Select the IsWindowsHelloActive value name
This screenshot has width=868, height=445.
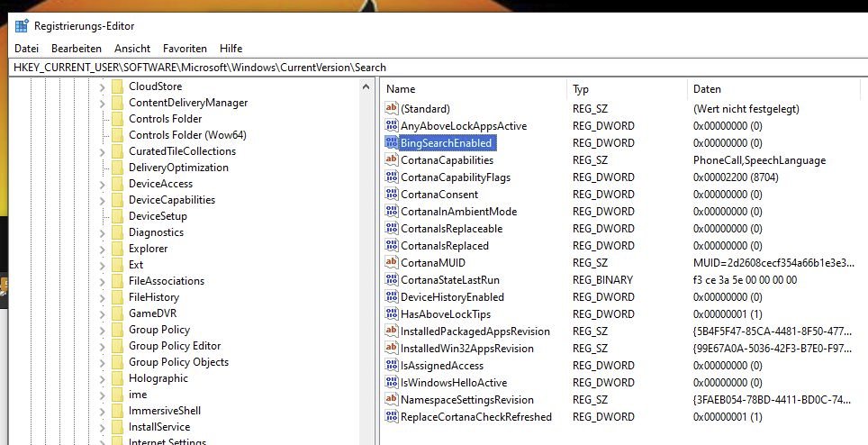[454, 383]
